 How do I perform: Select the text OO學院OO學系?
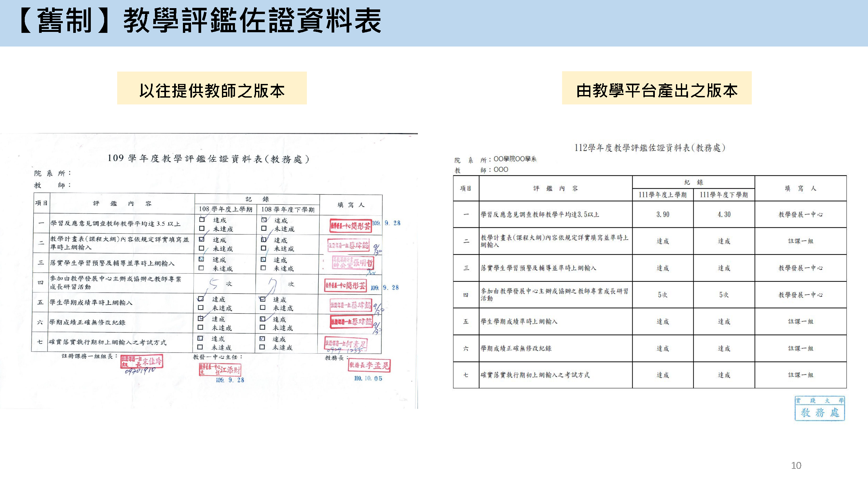515,159
